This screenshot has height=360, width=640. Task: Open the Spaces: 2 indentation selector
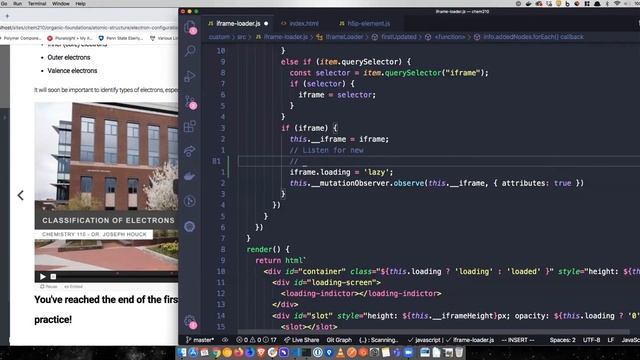point(562,340)
